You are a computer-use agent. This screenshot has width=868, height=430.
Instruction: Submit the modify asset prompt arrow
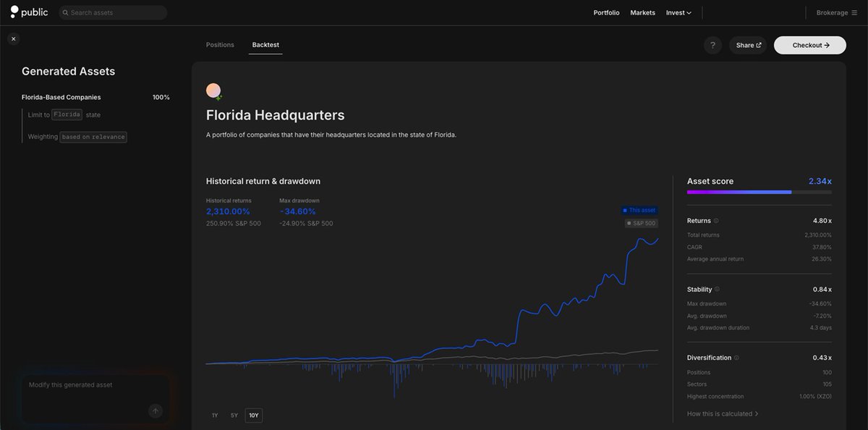click(156, 411)
